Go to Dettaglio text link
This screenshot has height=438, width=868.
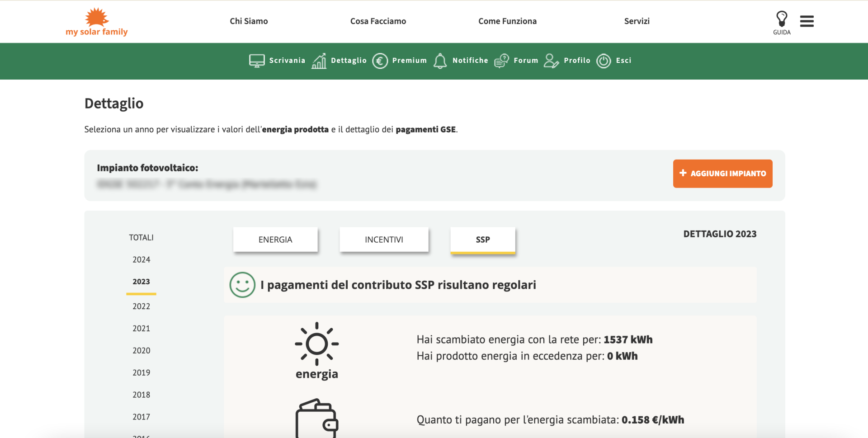click(349, 61)
